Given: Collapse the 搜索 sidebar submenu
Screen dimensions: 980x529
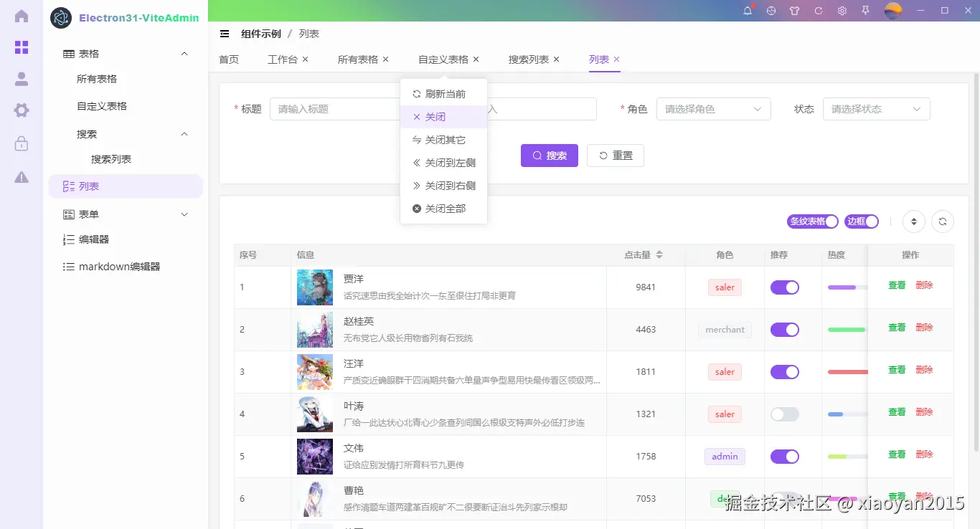Looking at the screenshot, I should pos(126,134).
